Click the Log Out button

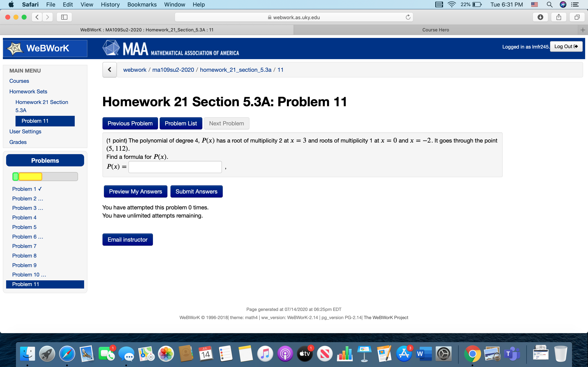click(x=566, y=47)
